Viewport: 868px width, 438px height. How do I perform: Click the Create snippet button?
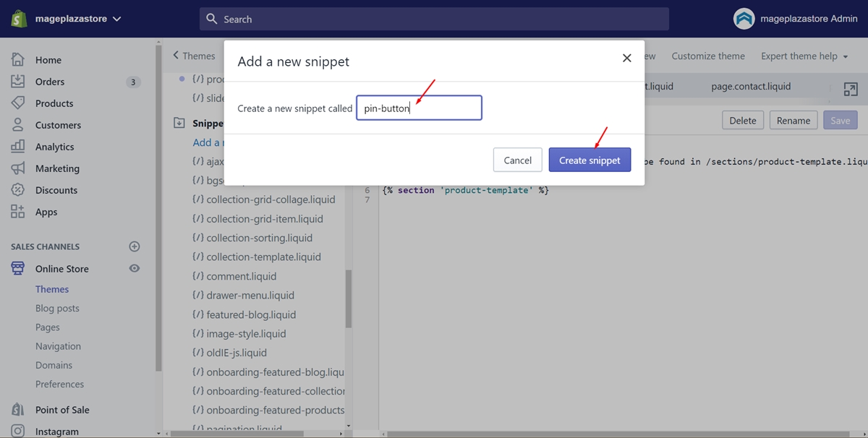click(x=590, y=160)
